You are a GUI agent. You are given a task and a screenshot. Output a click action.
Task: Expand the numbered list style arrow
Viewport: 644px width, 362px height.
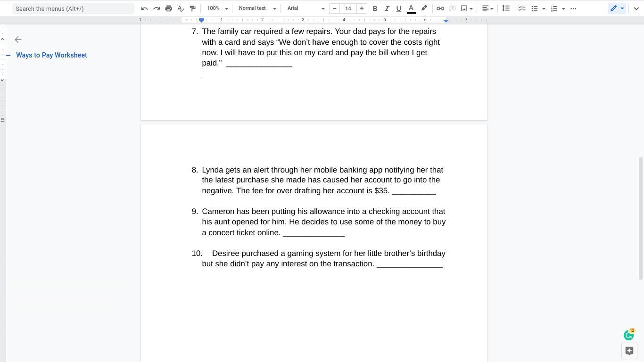[x=563, y=8]
